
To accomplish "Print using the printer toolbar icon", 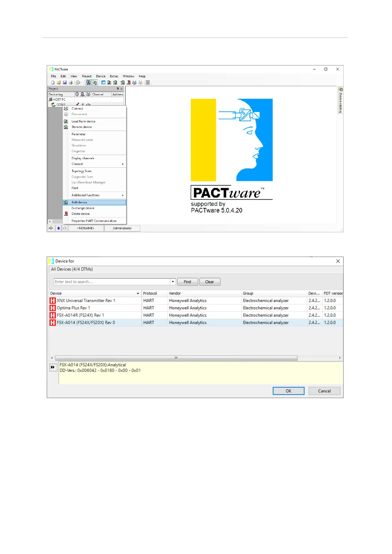I will coord(70,82).
